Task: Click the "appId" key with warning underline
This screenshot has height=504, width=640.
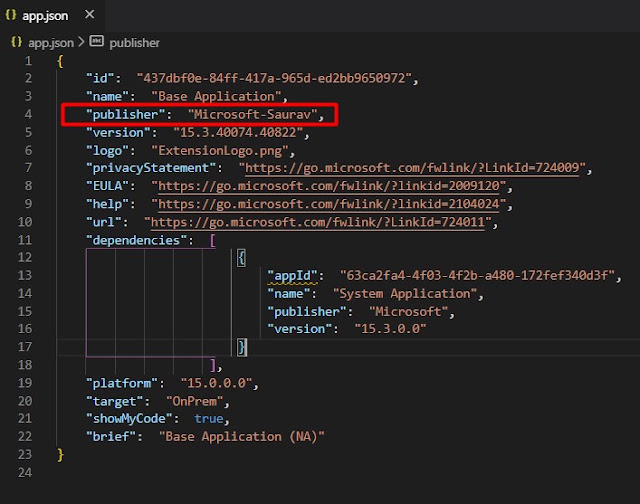Action: [x=292, y=276]
